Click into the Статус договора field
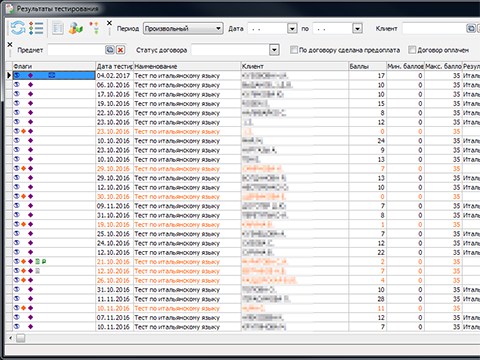The height and width of the screenshot is (360, 480). (x=230, y=50)
